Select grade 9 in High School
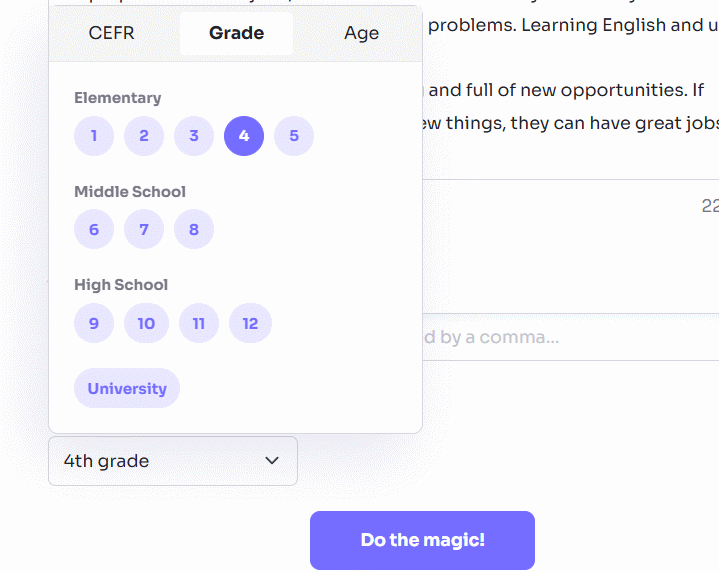This screenshot has width=719, height=572. click(x=94, y=323)
